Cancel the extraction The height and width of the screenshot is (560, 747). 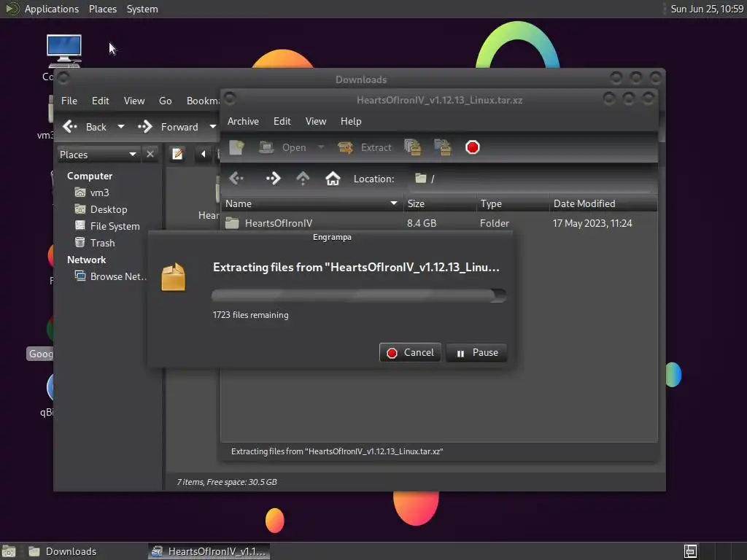point(410,353)
